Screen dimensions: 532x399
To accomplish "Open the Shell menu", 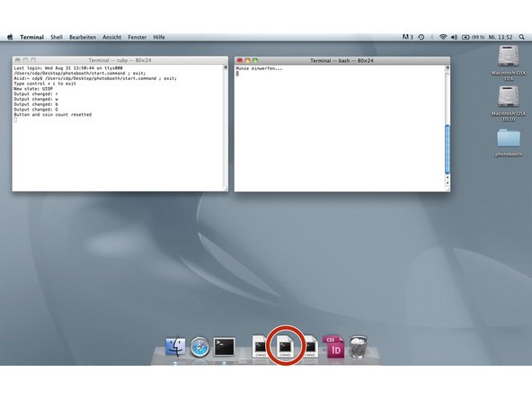I will pyautogui.click(x=57, y=38).
